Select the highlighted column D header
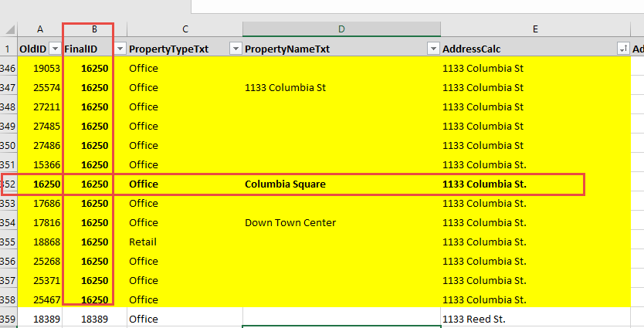This screenshot has width=644, height=328. pyautogui.click(x=341, y=29)
